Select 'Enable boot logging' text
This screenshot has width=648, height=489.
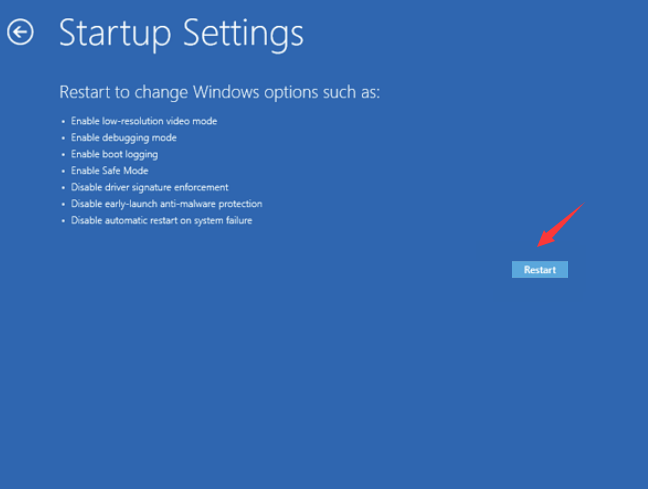tap(114, 154)
